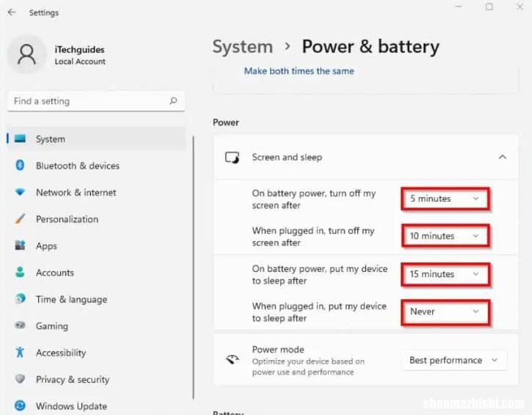Click Make both times the same link
Screen dimensions: 532x415
coord(299,71)
